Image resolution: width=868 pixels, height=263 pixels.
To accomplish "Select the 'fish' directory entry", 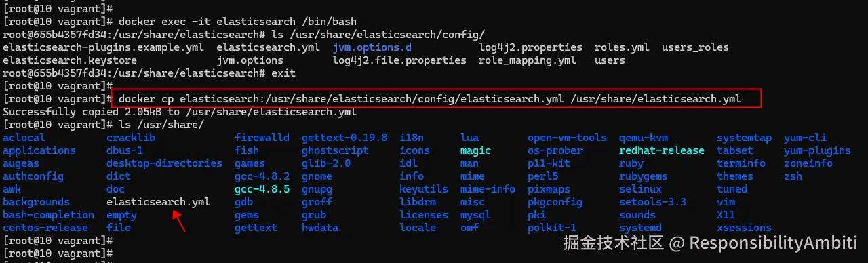I will click(x=247, y=150).
